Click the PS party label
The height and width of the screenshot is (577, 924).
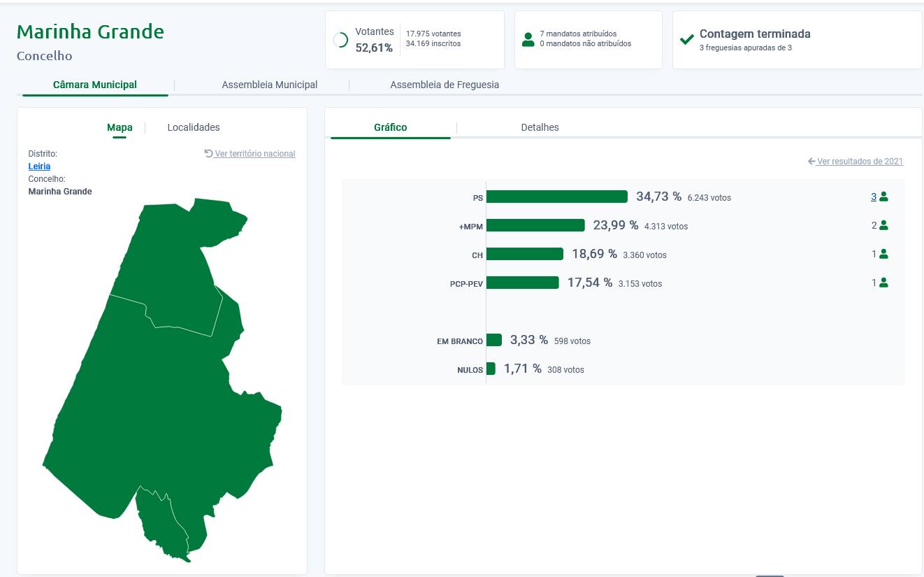click(478, 198)
